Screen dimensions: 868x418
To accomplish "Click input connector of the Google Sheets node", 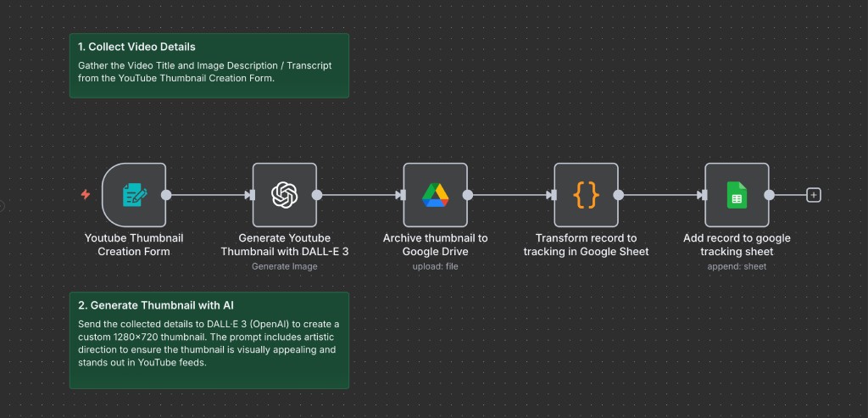I will tap(703, 195).
